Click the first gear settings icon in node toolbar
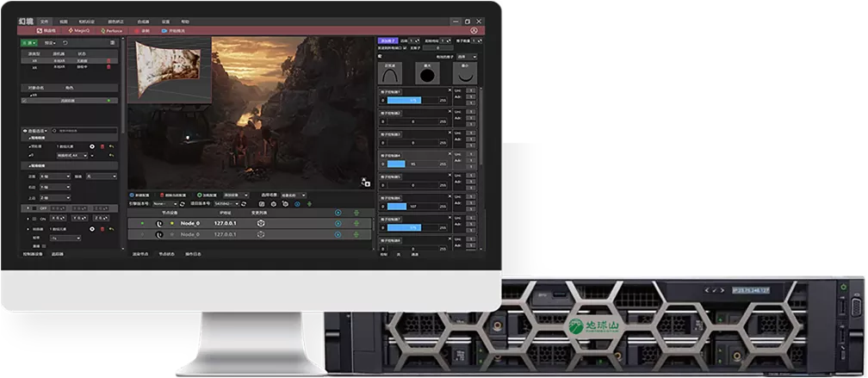This screenshot has height=378, width=868. [274, 204]
